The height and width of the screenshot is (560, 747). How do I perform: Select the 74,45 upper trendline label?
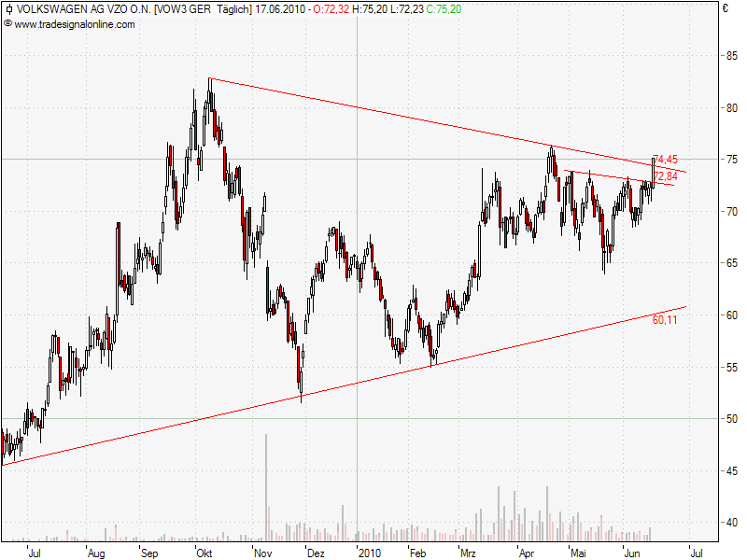coord(665,159)
